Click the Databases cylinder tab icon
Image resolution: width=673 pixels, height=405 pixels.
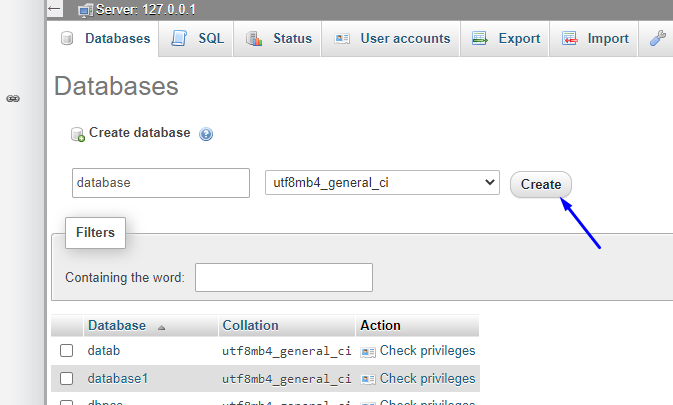tap(67, 38)
